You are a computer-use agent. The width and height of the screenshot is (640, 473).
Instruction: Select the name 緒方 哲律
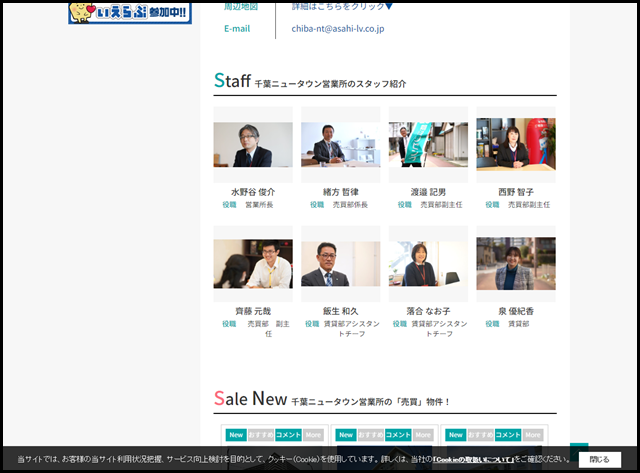click(x=341, y=192)
